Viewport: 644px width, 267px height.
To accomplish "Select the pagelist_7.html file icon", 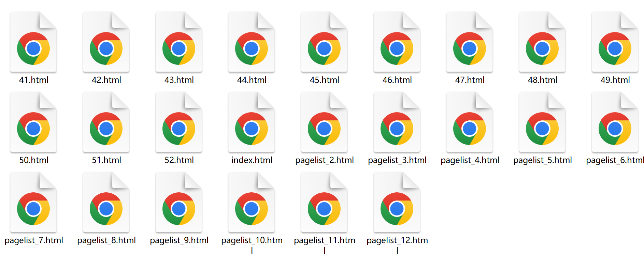I will (33, 202).
